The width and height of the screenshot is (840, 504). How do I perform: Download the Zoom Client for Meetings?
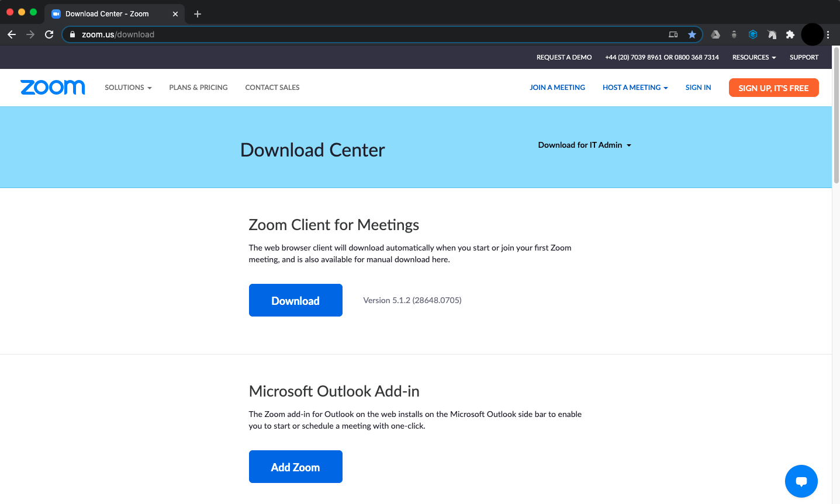(x=296, y=300)
